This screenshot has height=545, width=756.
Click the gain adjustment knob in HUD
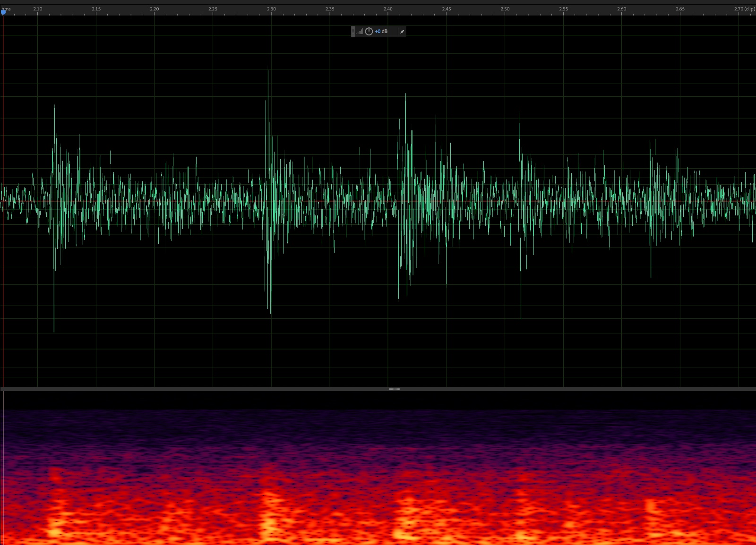[369, 32]
